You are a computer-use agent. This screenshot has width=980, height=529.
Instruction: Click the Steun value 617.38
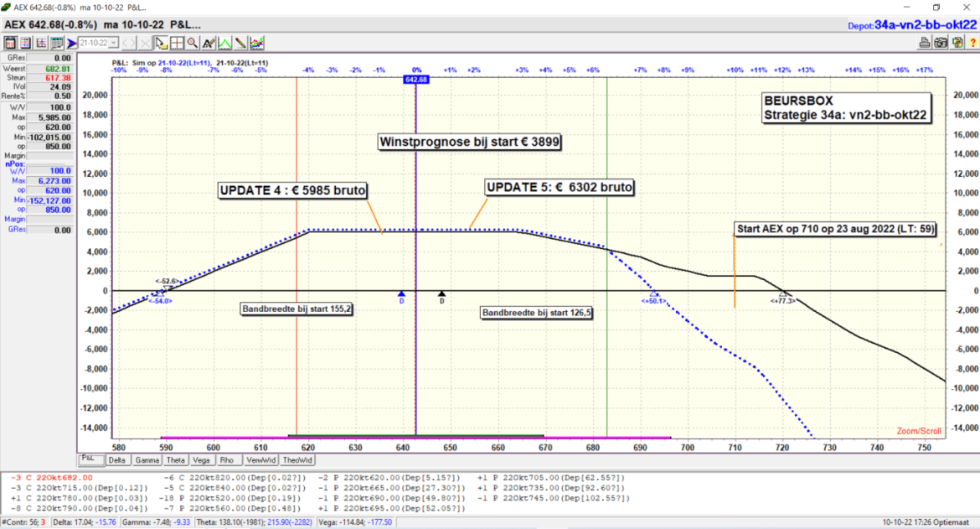(x=50, y=78)
